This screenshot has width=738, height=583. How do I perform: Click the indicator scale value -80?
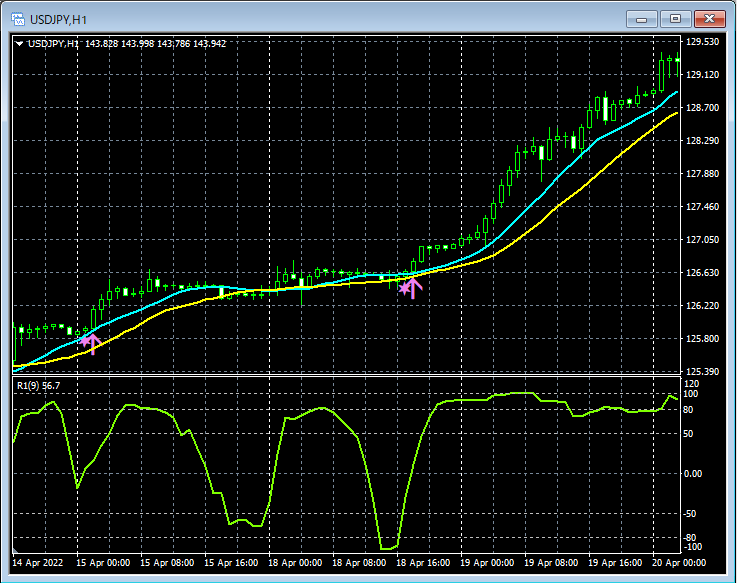pyautogui.click(x=690, y=537)
